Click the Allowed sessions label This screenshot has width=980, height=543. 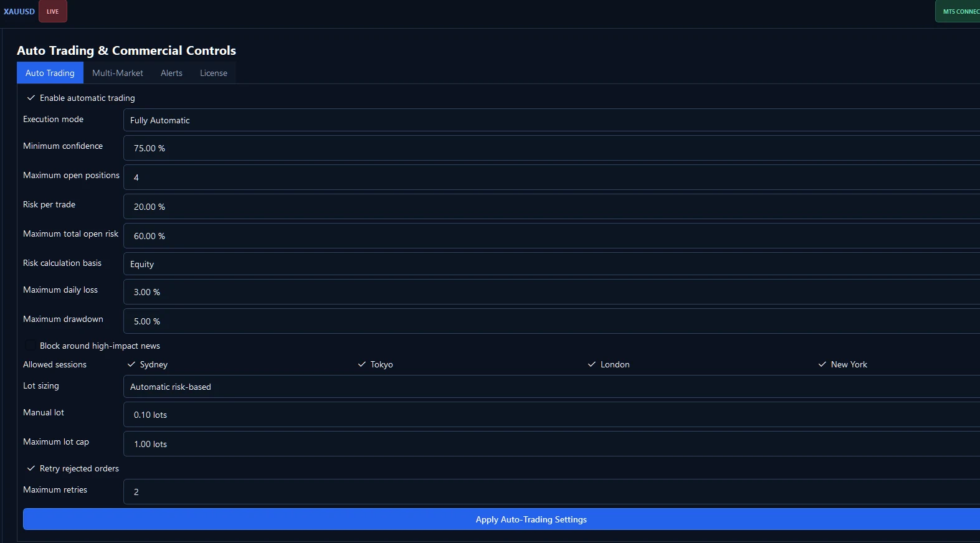coord(55,364)
